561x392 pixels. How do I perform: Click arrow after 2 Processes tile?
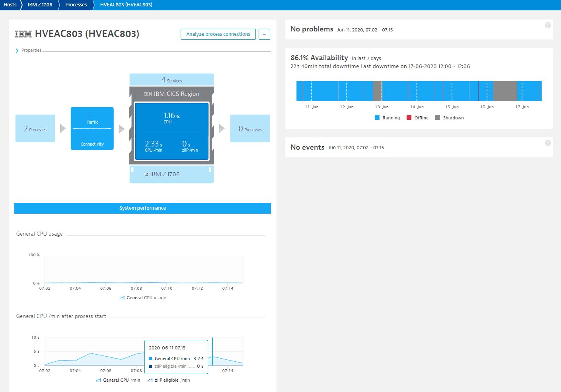[x=63, y=128]
